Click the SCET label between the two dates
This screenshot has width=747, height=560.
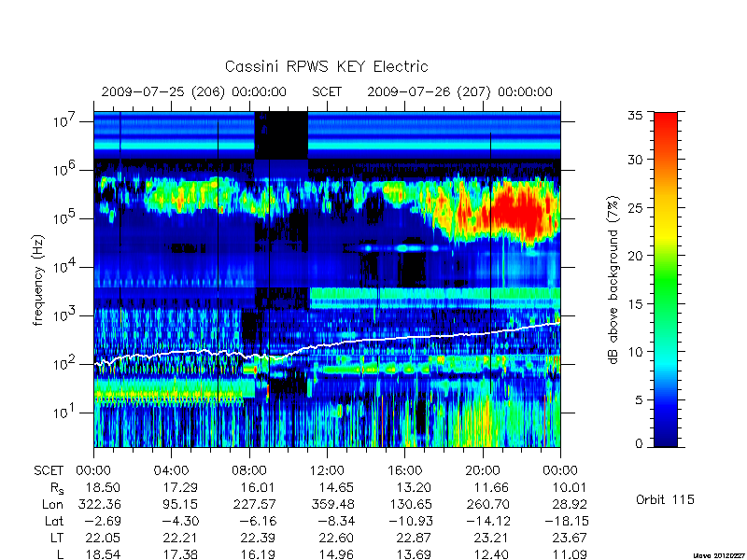(327, 91)
